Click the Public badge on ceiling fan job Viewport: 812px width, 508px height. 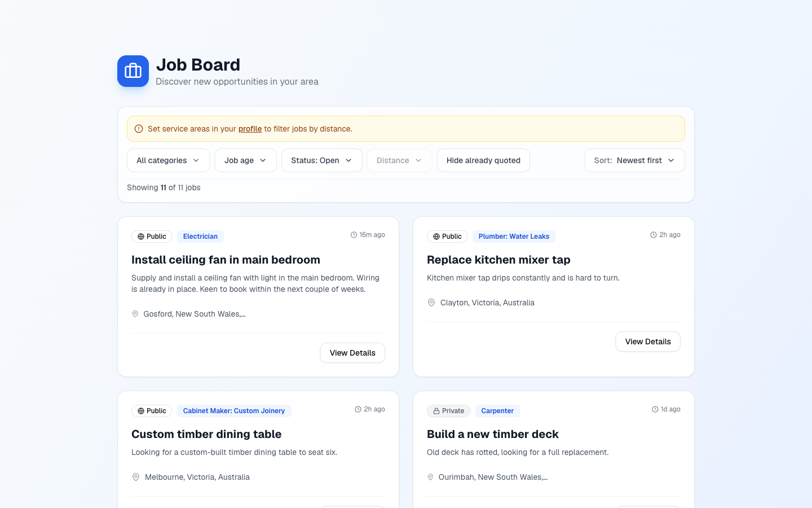click(152, 237)
